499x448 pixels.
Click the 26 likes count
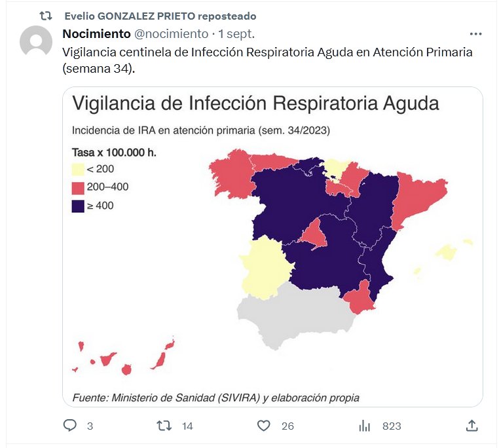(287, 426)
